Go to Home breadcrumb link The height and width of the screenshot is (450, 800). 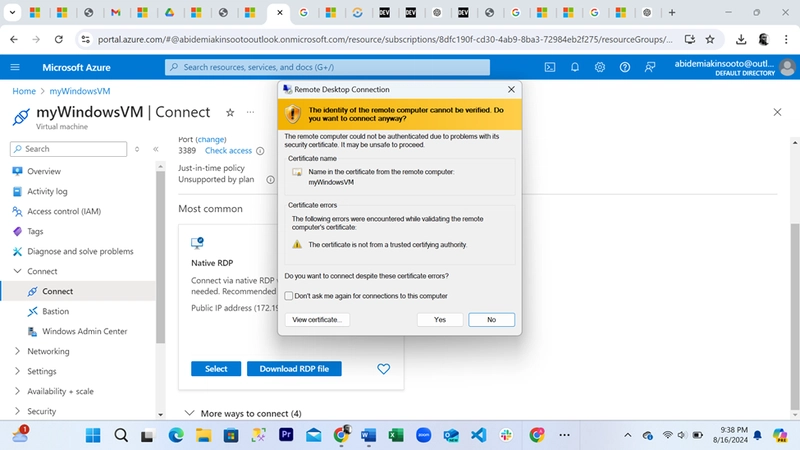tap(24, 91)
